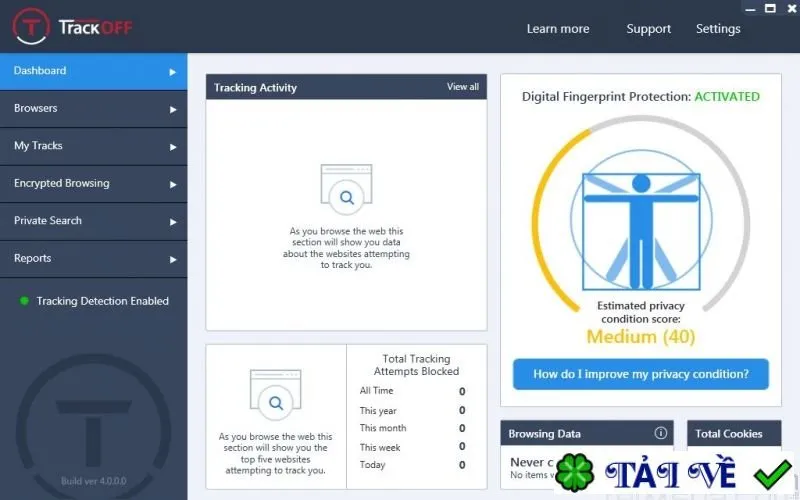The image size is (800, 500).
Task: Expand the Encrypted Browsing arrow
Action: pyautogui.click(x=173, y=184)
